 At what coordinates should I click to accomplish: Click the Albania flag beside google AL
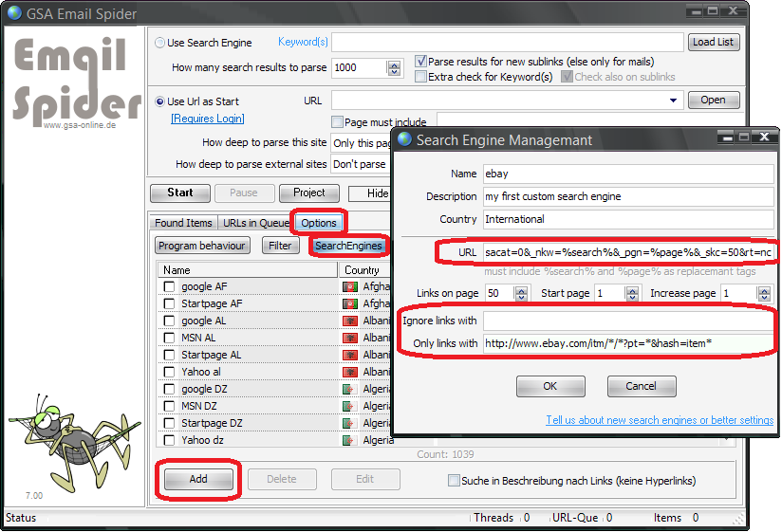click(349, 321)
